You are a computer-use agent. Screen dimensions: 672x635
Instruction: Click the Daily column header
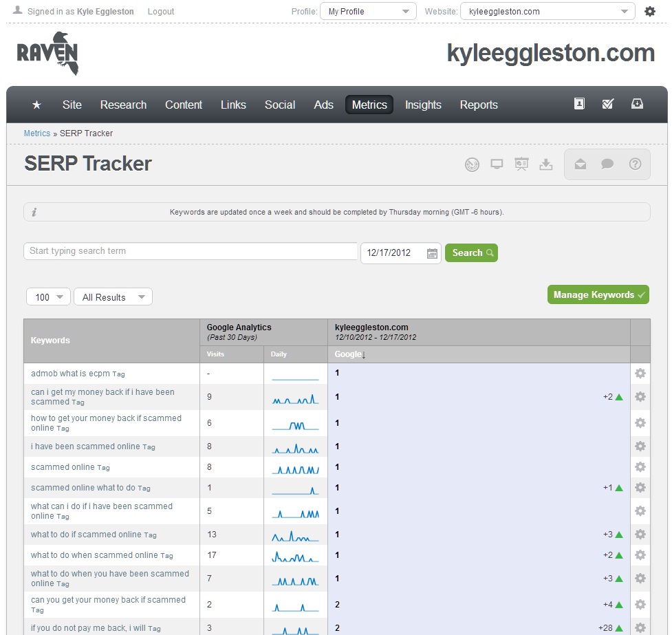click(x=279, y=354)
